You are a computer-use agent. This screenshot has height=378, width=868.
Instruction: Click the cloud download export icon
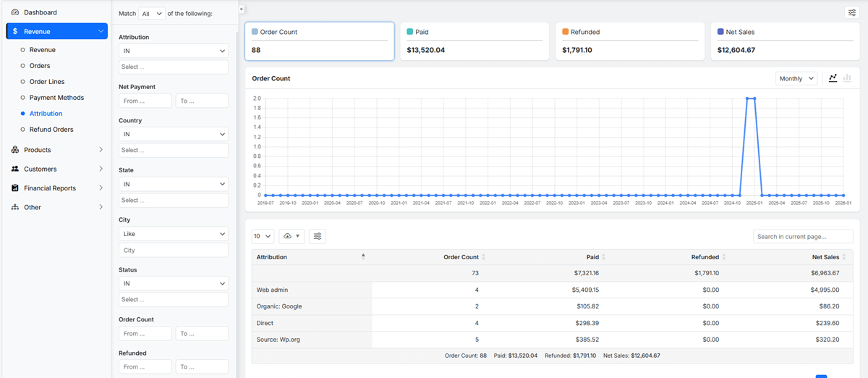[x=292, y=236]
